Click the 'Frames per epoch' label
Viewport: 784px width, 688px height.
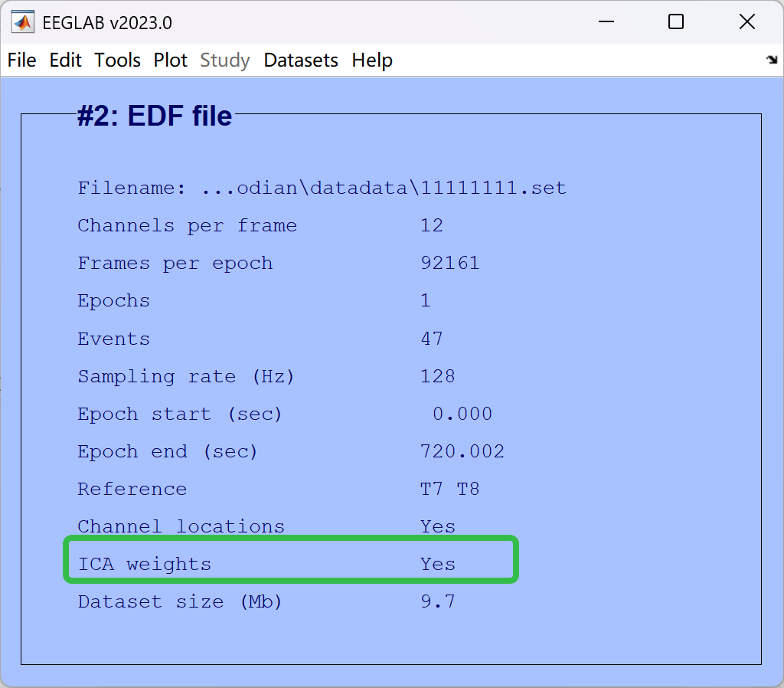pos(175,264)
